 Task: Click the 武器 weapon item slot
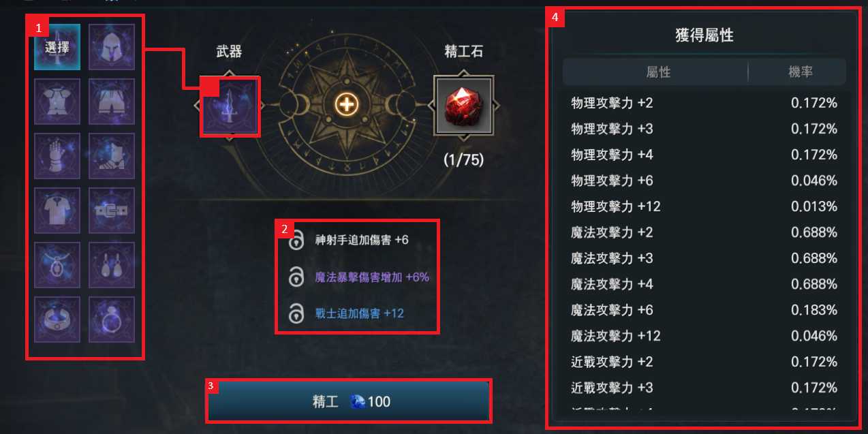coord(230,105)
